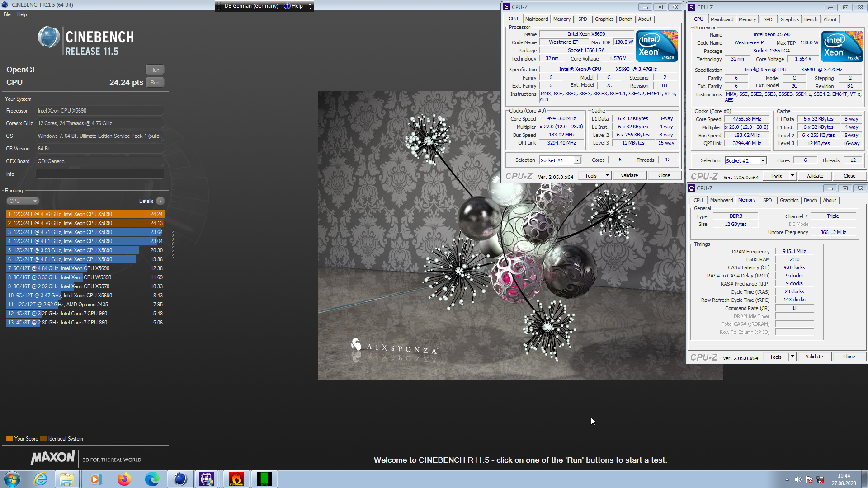Viewport: 868px width, 488px height.
Task: Expand Tools arrow in Memory CPU-Z window
Action: pyautogui.click(x=792, y=357)
